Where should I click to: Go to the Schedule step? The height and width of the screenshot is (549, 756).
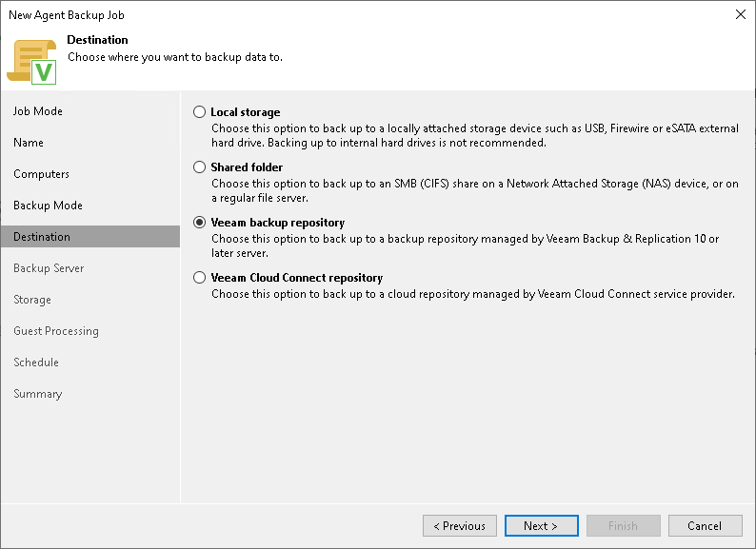pyautogui.click(x=36, y=363)
